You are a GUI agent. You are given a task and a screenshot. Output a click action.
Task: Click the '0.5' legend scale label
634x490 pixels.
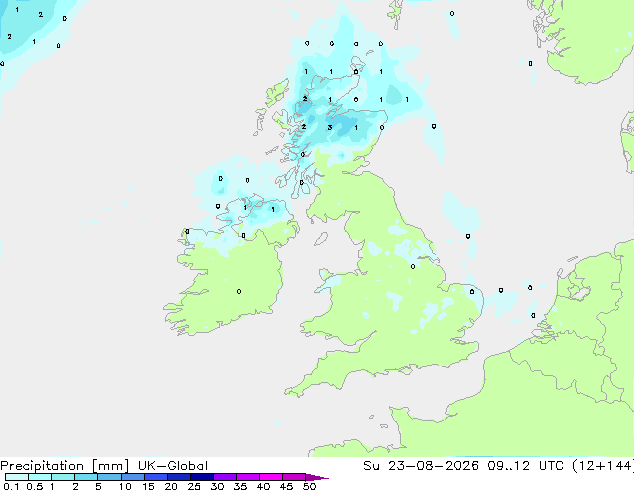coord(35,486)
